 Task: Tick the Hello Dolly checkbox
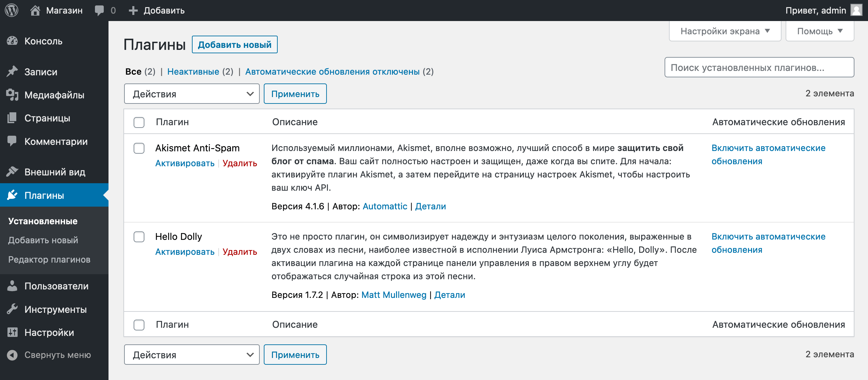pos(139,237)
